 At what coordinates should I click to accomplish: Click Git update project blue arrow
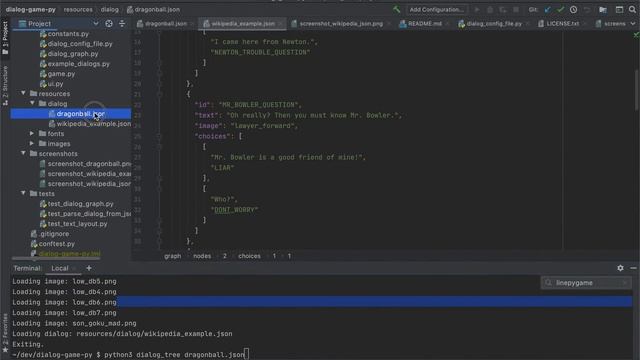[548, 9]
